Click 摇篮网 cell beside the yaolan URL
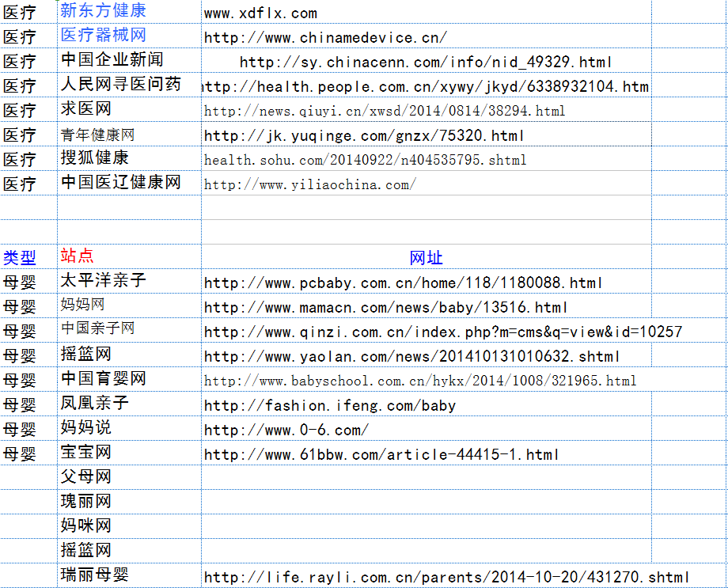Image resolution: width=728 pixels, height=588 pixels. point(129,355)
